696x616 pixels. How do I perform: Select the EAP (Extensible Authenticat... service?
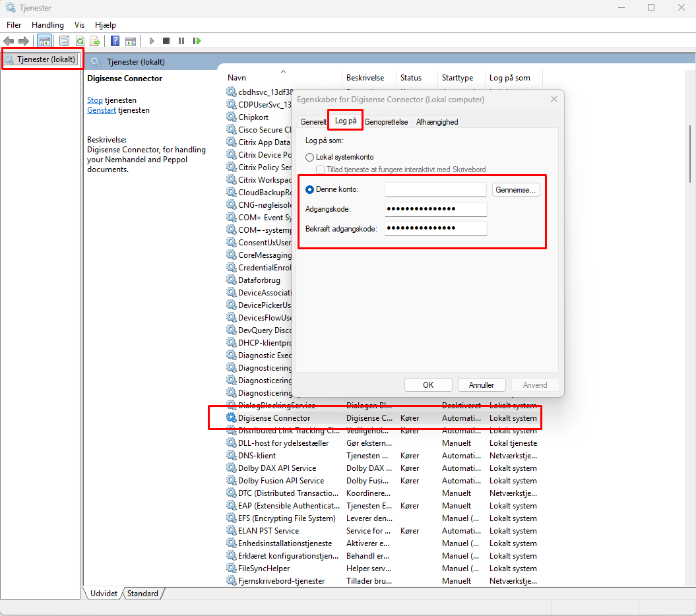(x=289, y=505)
